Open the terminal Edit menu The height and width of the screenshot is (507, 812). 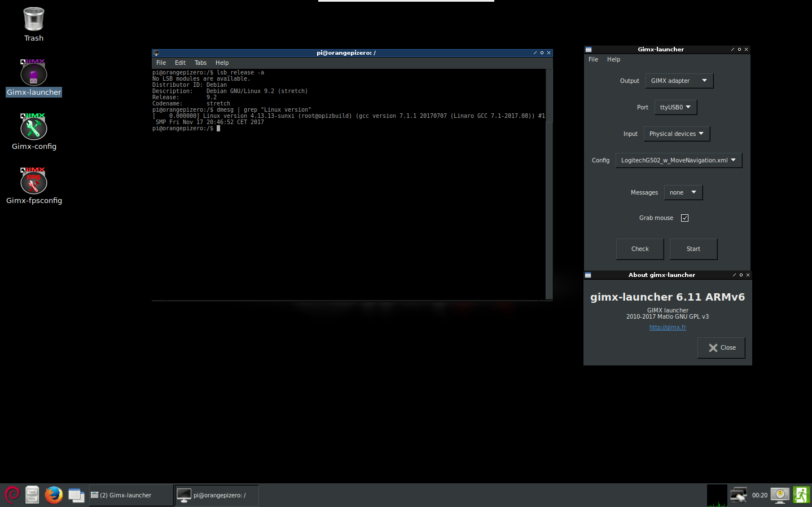coord(180,63)
